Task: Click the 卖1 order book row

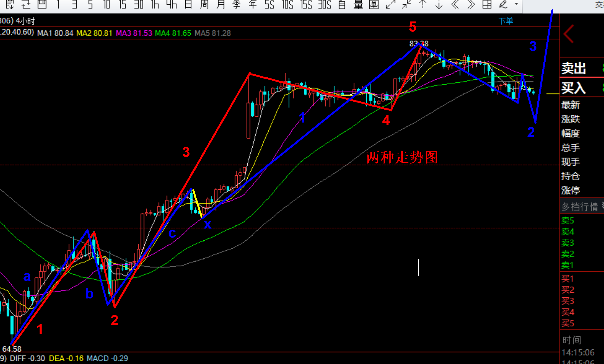Action: pos(568,265)
